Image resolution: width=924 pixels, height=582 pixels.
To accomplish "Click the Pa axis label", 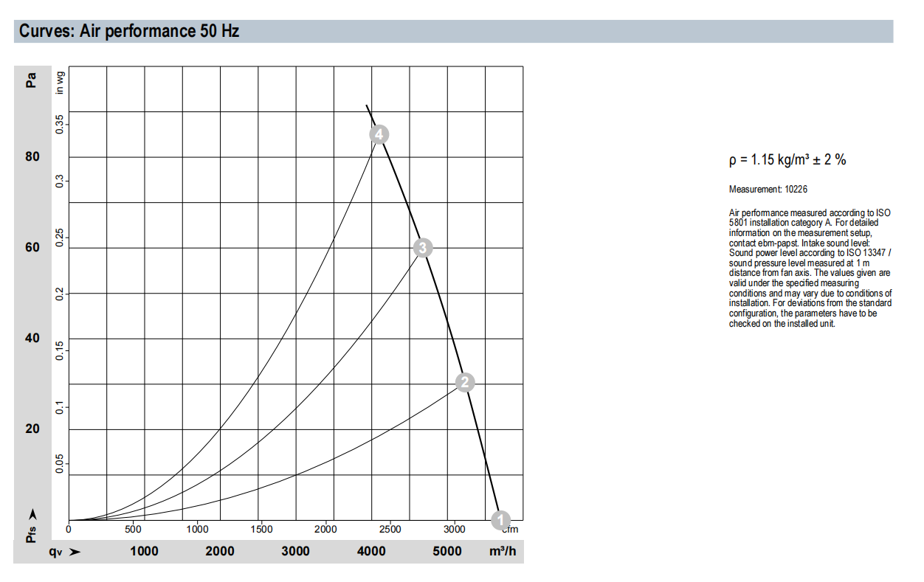I will point(32,79).
